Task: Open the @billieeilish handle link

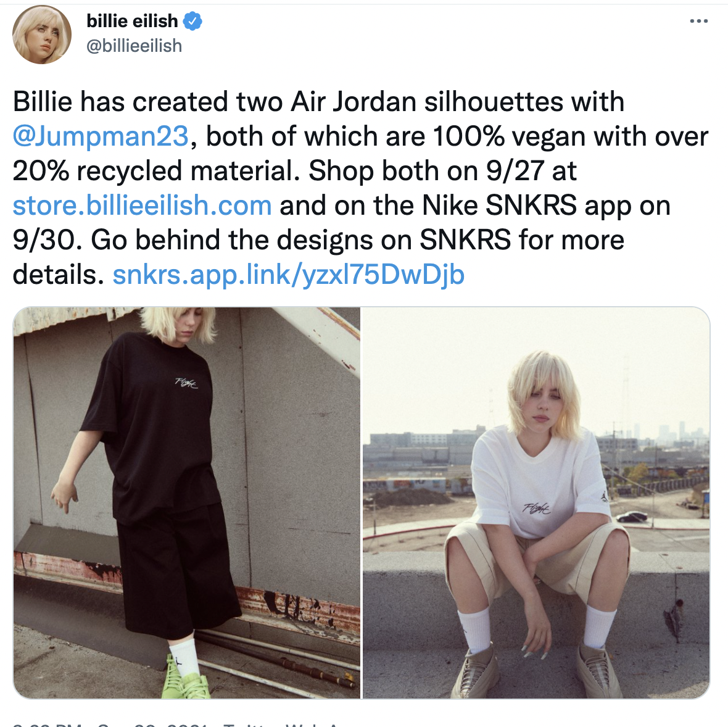Action: click(134, 46)
